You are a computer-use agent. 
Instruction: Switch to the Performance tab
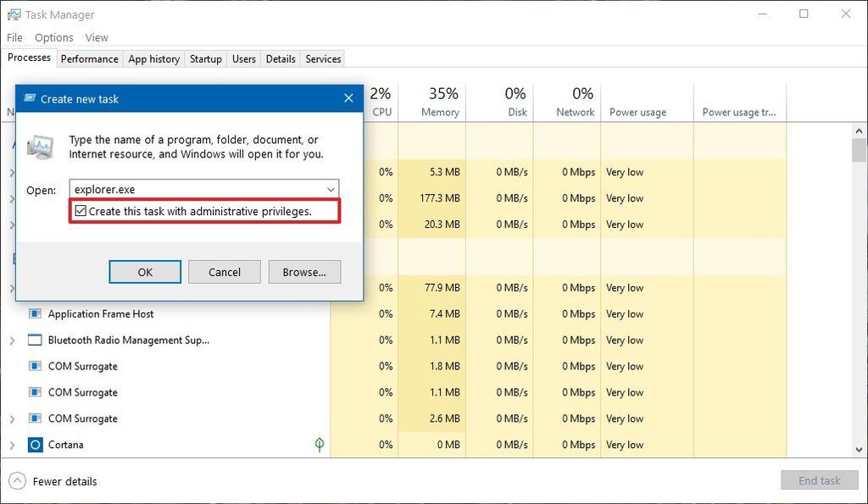(x=89, y=58)
